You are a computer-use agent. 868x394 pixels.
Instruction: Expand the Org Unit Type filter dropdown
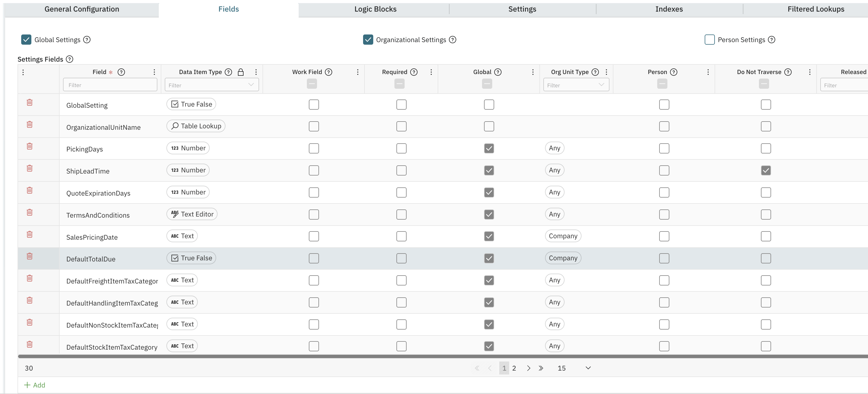601,85
